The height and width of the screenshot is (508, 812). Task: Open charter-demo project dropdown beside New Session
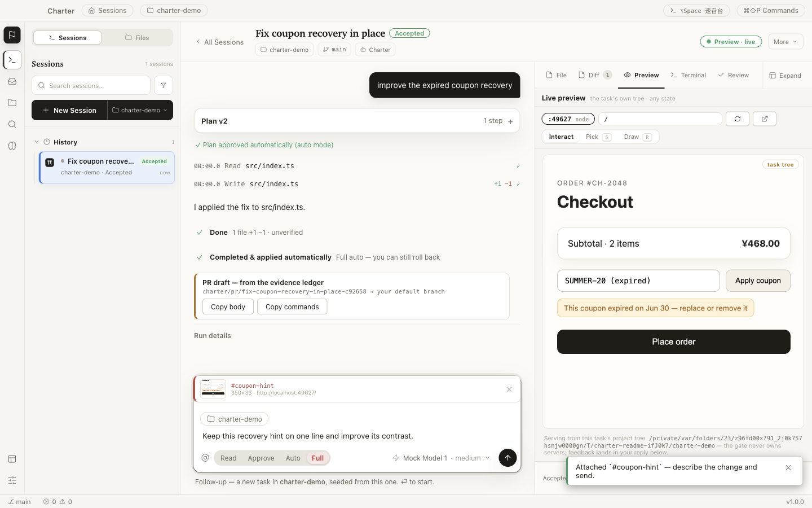(140, 110)
